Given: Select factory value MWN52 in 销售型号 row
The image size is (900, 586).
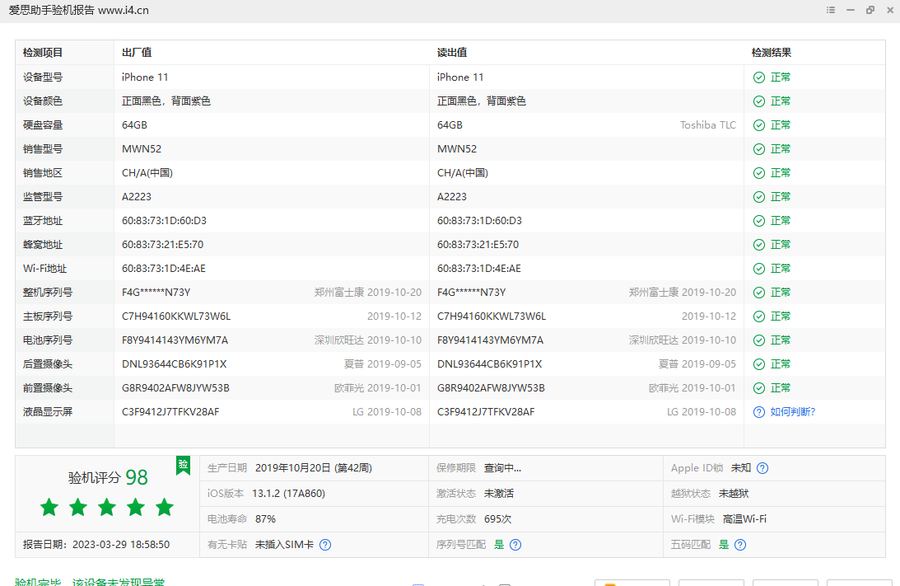Looking at the screenshot, I should point(142,149).
